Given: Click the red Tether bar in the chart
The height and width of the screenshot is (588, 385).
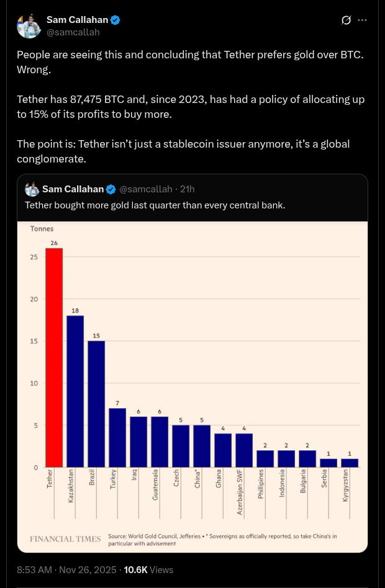Looking at the screenshot, I should coord(54,358).
